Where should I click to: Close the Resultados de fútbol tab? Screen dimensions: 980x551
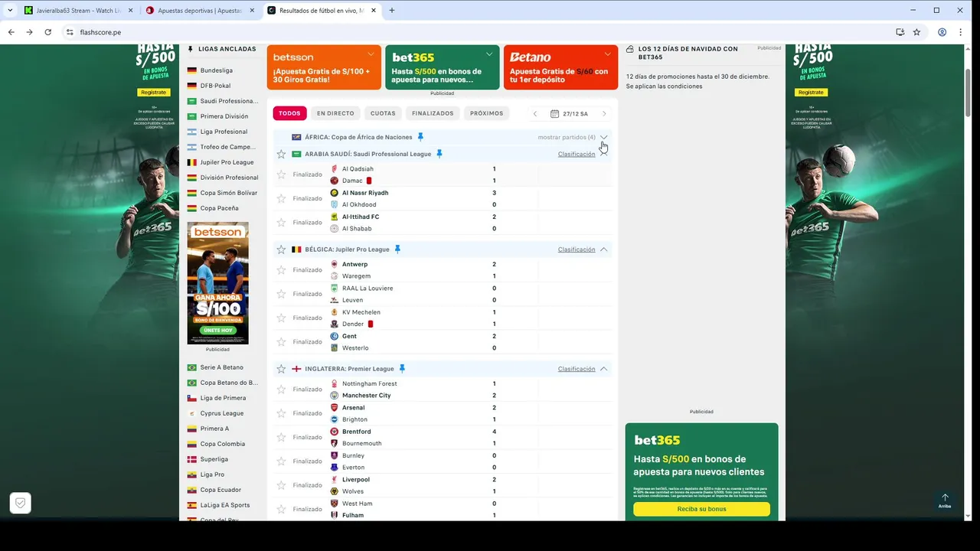pos(373,11)
